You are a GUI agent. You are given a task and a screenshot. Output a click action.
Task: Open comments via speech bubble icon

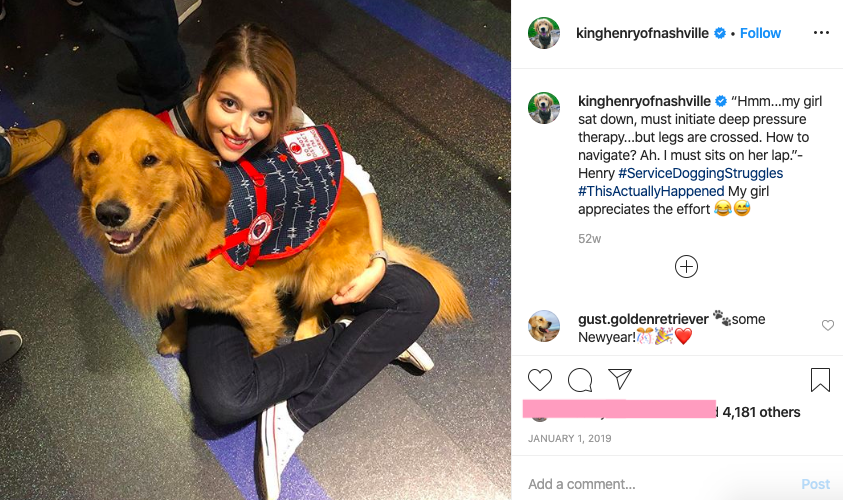pos(580,380)
